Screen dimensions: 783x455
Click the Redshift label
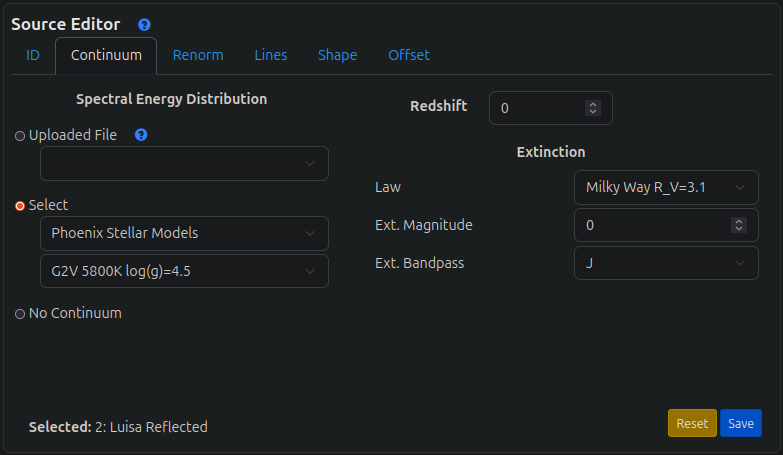(x=438, y=106)
